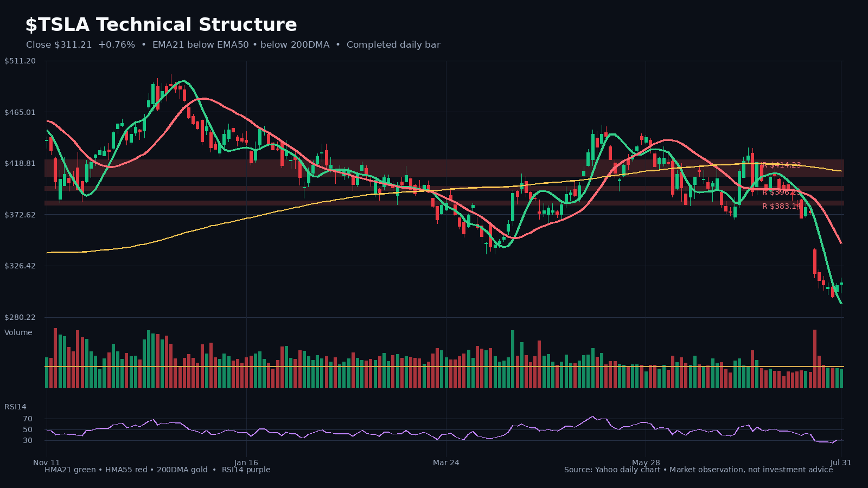This screenshot has height=488, width=868.
Task: Select the "RSI14" panel label
Action: (15, 407)
